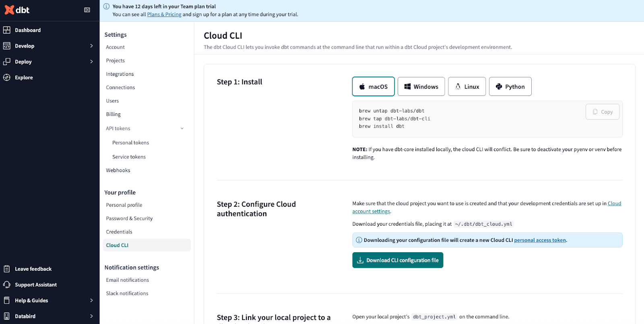Click the Support Assistant headset icon
Image resolution: width=644 pixels, height=324 pixels.
pos(7,285)
